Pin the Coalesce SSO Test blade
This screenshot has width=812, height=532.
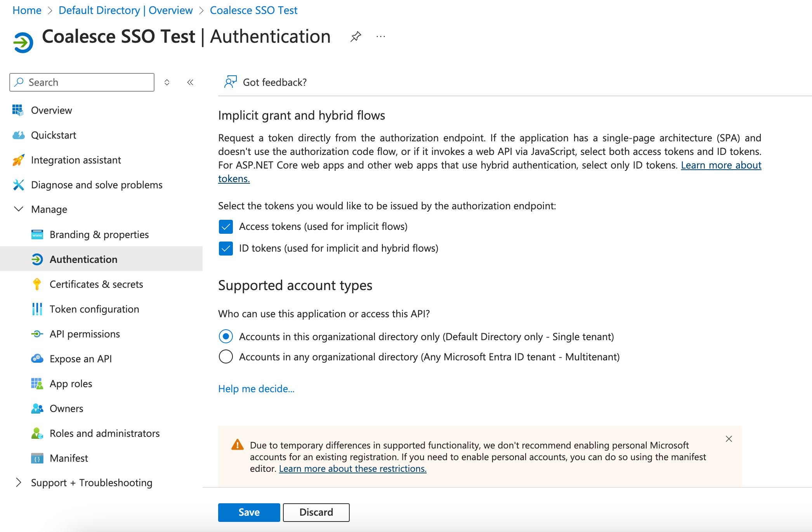tap(356, 37)
